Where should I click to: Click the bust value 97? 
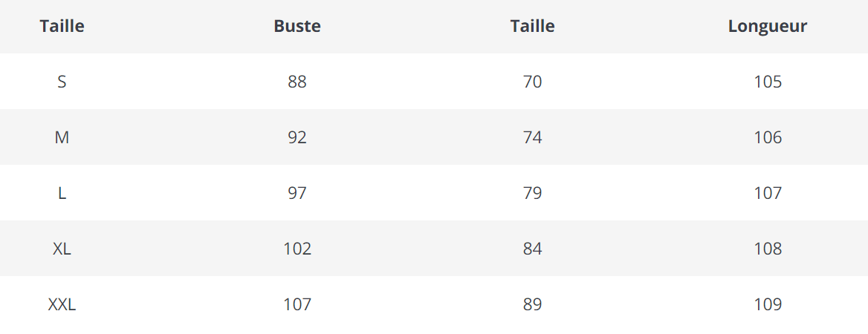tap(297, 194)
